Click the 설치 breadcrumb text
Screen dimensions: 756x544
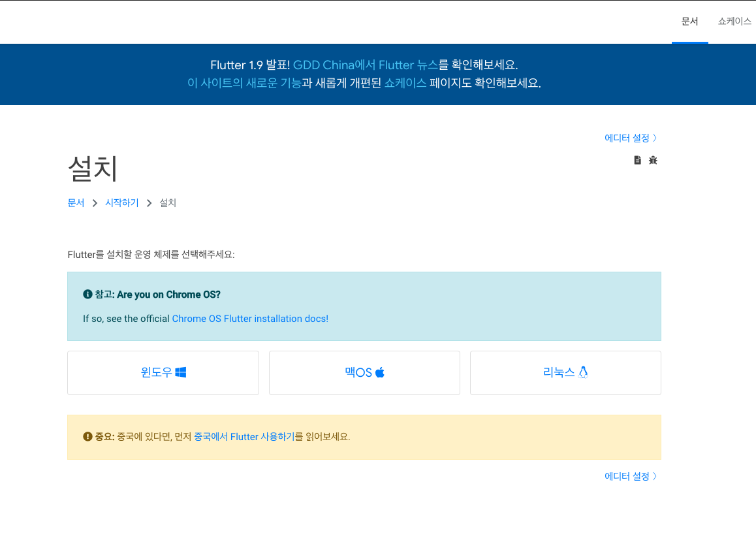(x=168, y=203)
